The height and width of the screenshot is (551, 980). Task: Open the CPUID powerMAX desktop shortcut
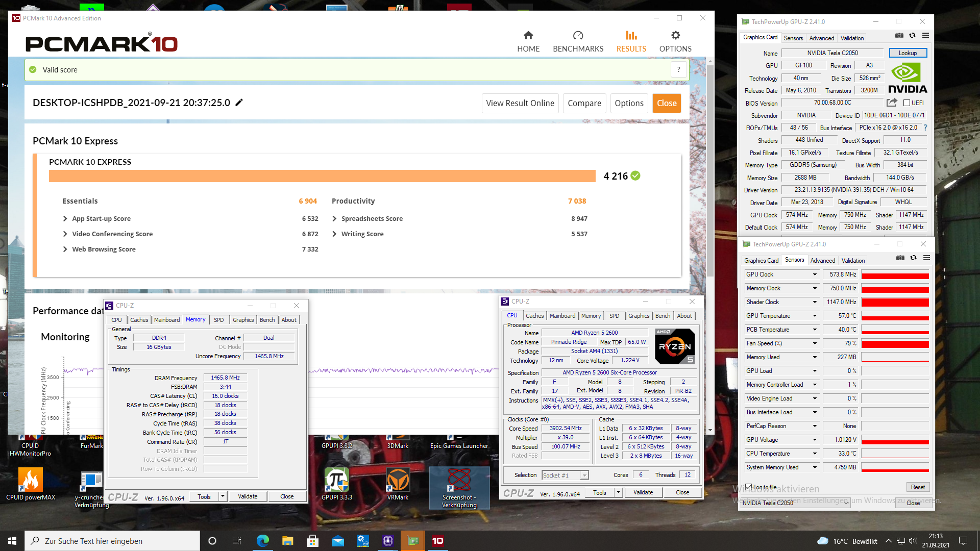tap(31, 485)
